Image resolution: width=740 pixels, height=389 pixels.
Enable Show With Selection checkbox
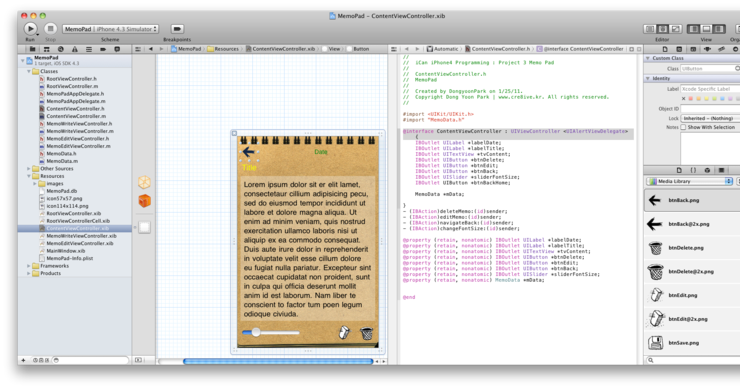(683, 127)
